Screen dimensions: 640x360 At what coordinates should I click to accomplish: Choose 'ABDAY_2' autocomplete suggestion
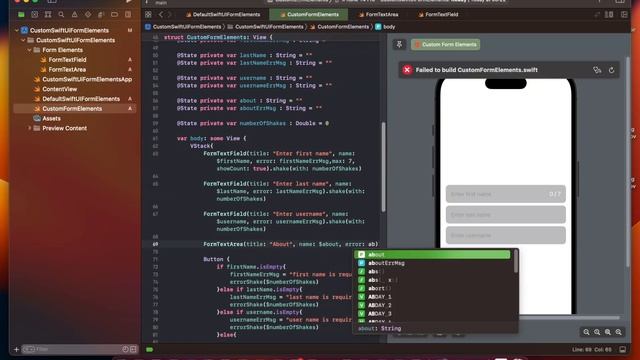click(x=433, y=305)
